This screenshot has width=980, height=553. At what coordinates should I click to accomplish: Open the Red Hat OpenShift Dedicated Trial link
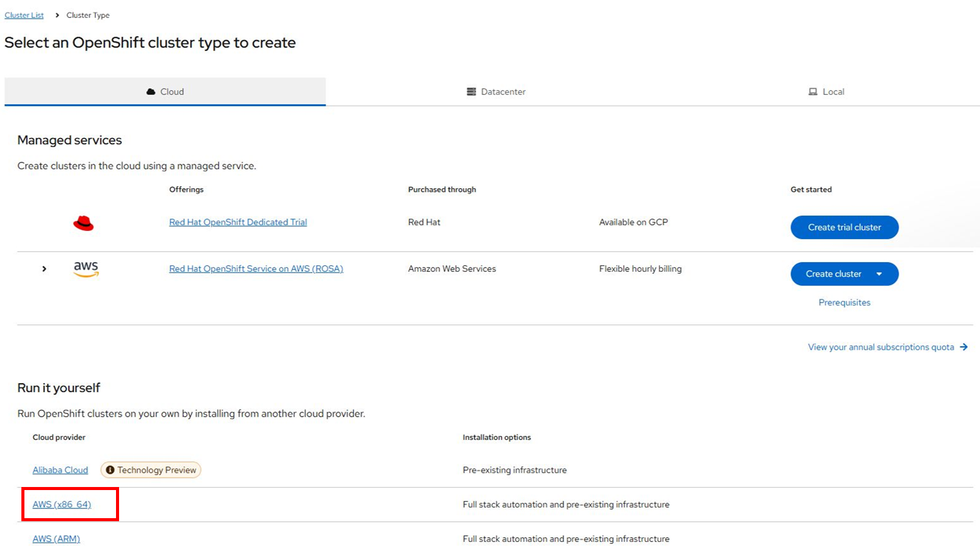click(238, 222)
